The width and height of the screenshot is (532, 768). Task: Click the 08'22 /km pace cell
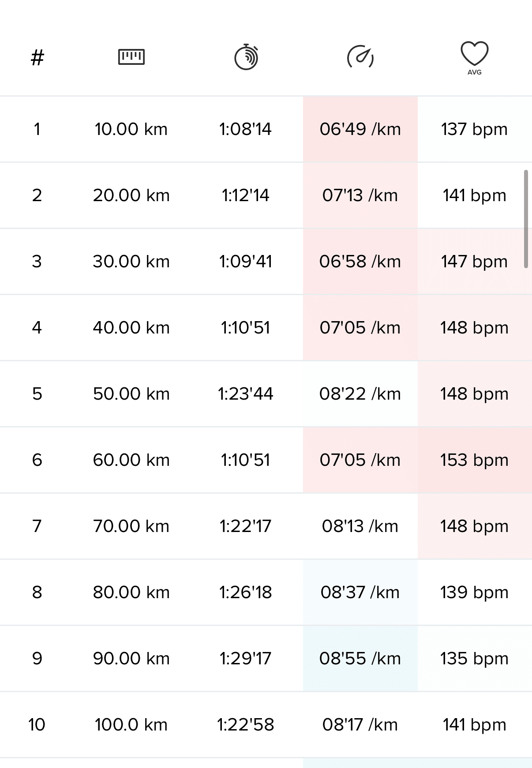[360, 394]
